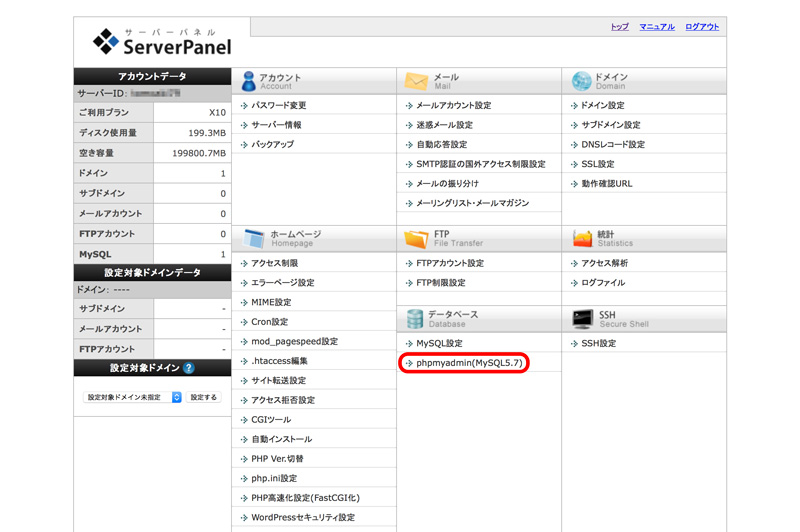This screenshot has width=800, height=532.
Task: Open サブドメイン設定
Action: click(611, 125)
